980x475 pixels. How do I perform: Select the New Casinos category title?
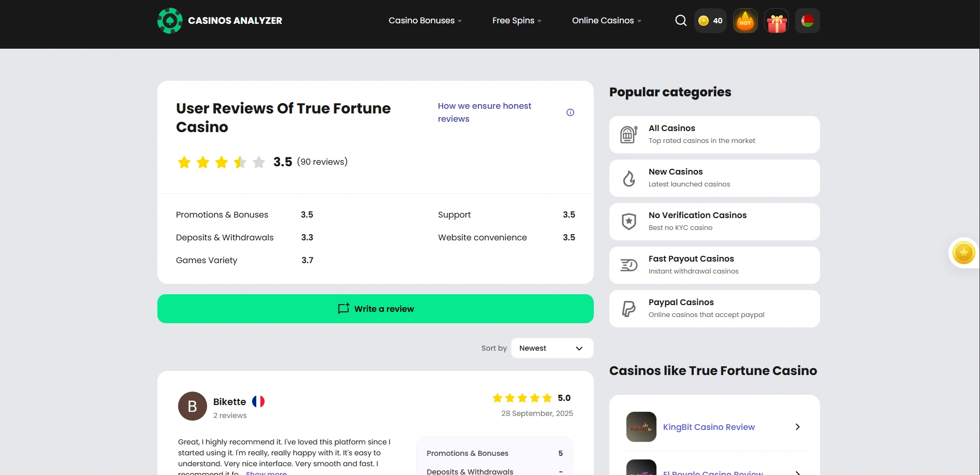coord(676,171)
